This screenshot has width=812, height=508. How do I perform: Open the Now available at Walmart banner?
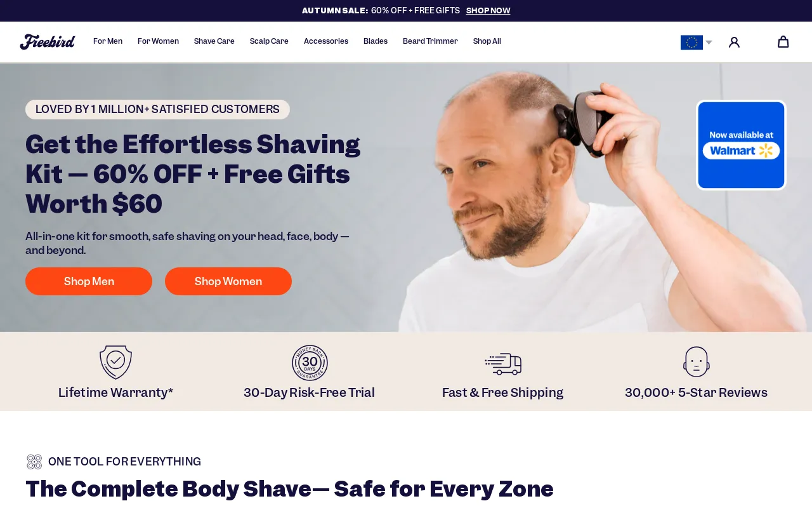(741, 145)
